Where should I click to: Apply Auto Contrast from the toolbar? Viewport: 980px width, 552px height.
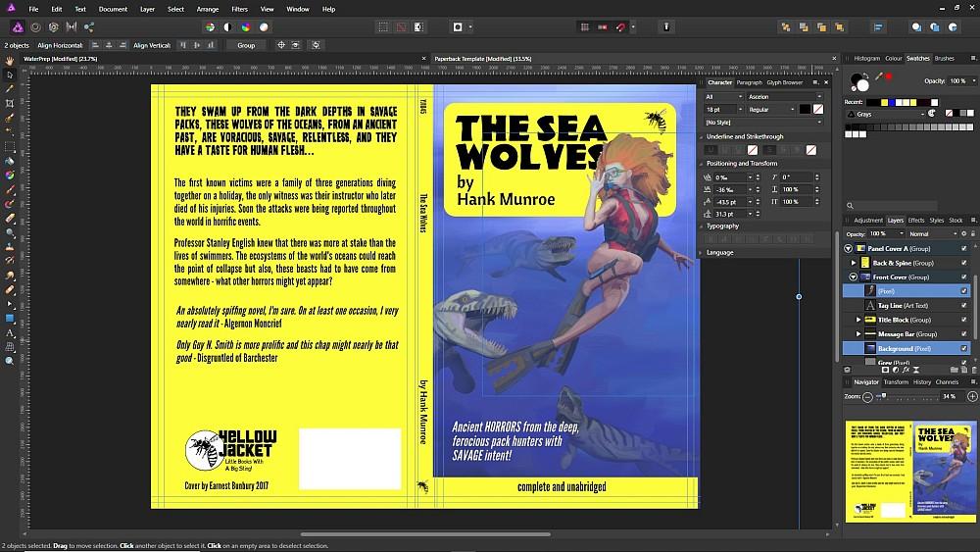(227, 26)
